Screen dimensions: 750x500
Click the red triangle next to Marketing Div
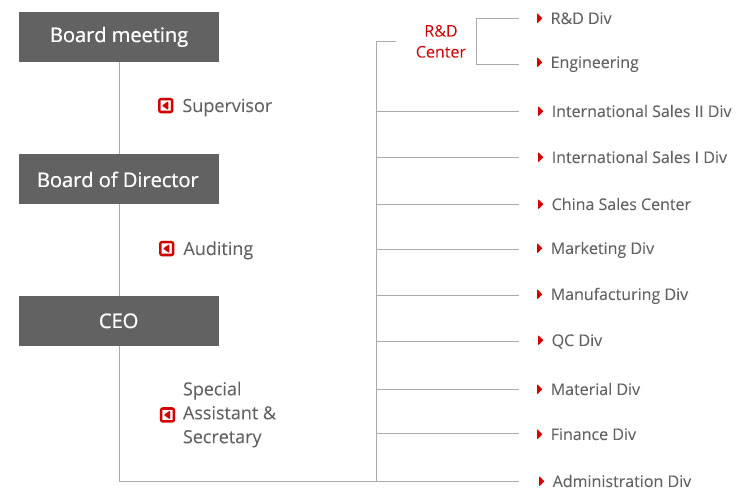coord(540,249)
